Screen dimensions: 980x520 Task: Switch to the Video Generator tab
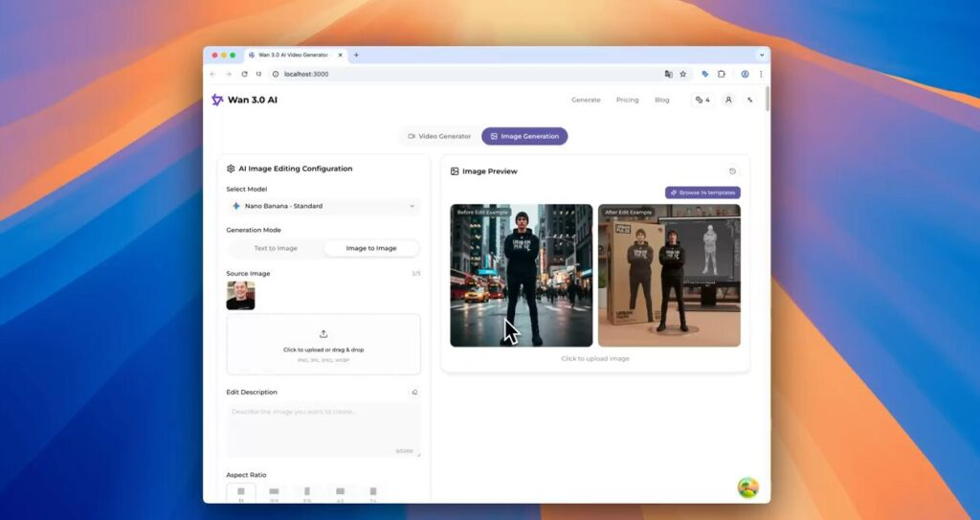click(439, 136)
